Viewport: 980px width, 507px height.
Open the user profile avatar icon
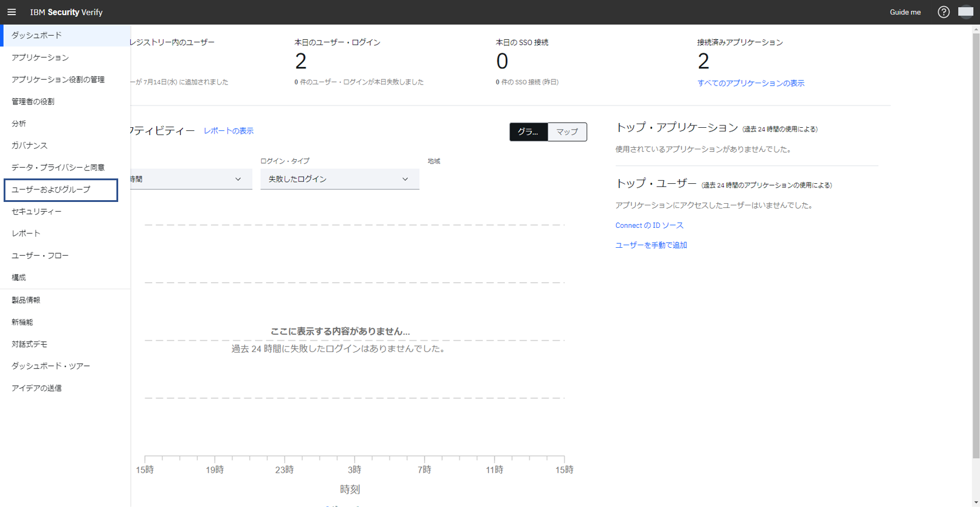(966, 12)
